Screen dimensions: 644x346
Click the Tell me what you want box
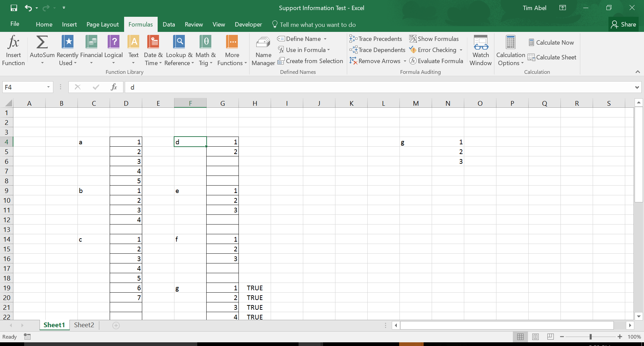tap(314, 24)
